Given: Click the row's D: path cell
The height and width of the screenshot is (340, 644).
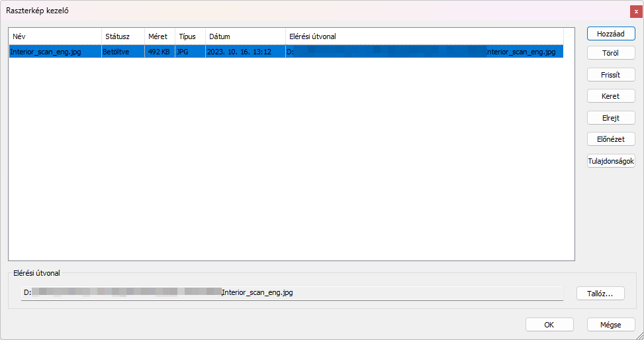Looking at the screenshot, I should pyautogui.click(x=424, y=52).
